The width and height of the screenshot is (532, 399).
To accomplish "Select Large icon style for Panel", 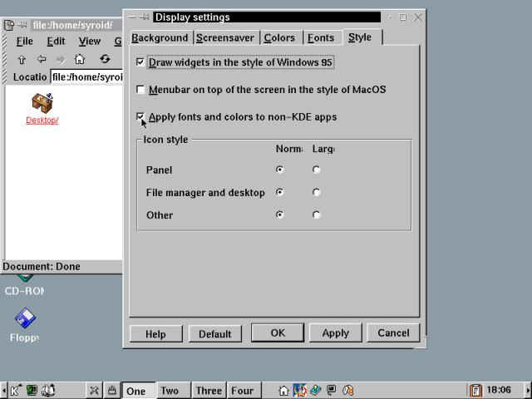I will coord(316,170).
